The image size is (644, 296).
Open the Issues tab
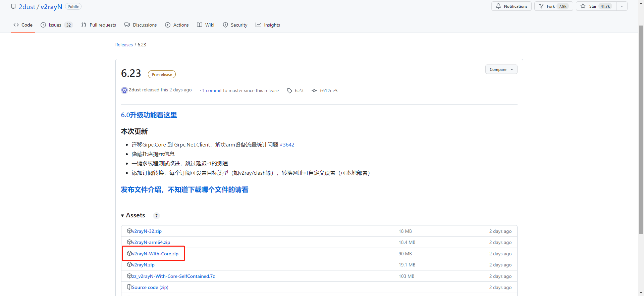[x=56, y=25]
